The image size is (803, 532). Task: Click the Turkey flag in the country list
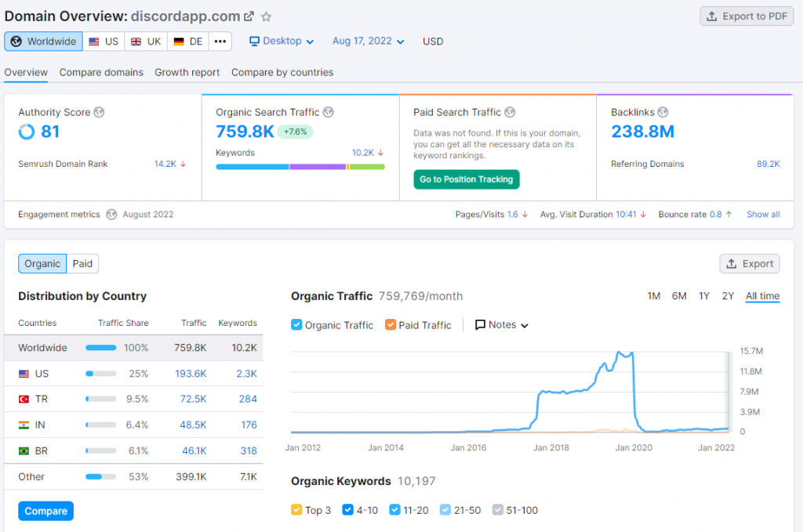(23, 399)
